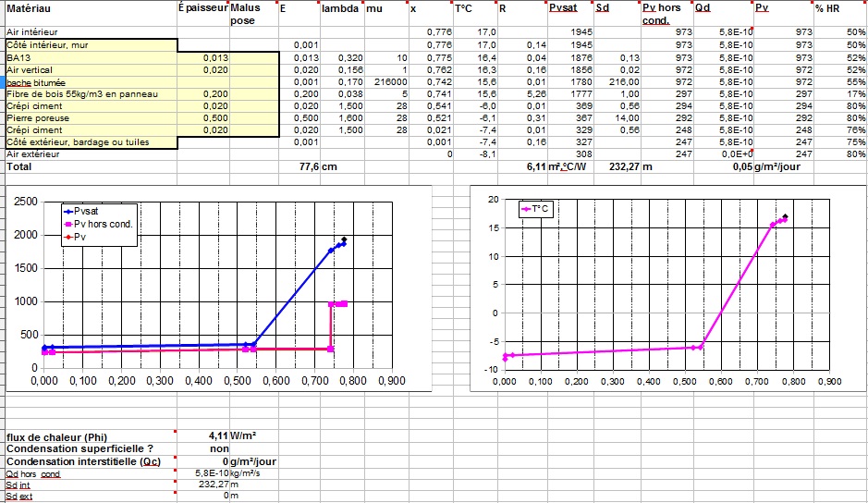Screen dimensions: 868x503
Task: Select the Sd int value '232,27' at bottom
Action: (203, 485)
